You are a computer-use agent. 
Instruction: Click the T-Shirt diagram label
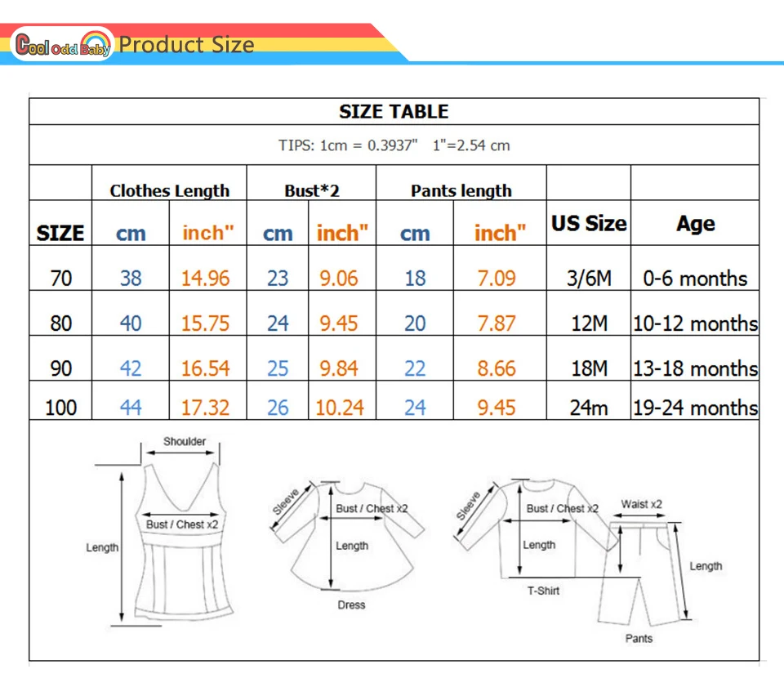[x=543, y=591]
